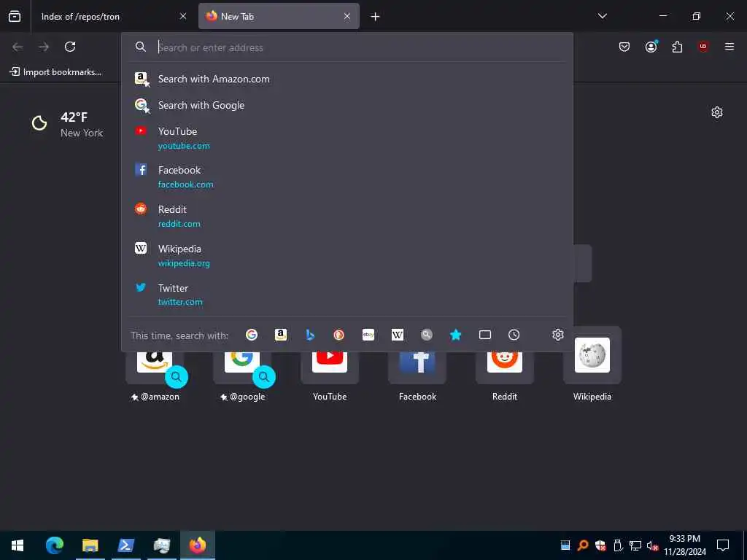Open the @google shortcut tile
This screenshot has height=560, width=747.
(242, 376)
